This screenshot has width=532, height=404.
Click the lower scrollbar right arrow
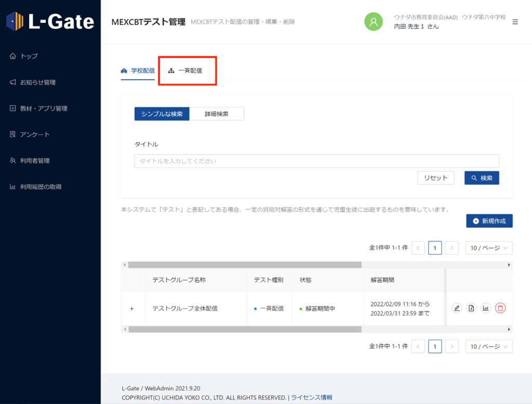(509, 329)
